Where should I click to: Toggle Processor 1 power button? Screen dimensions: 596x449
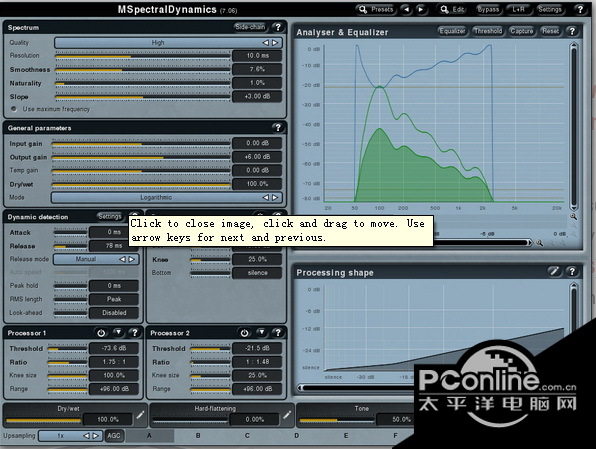pyautogui.click(x=101, y=333)
